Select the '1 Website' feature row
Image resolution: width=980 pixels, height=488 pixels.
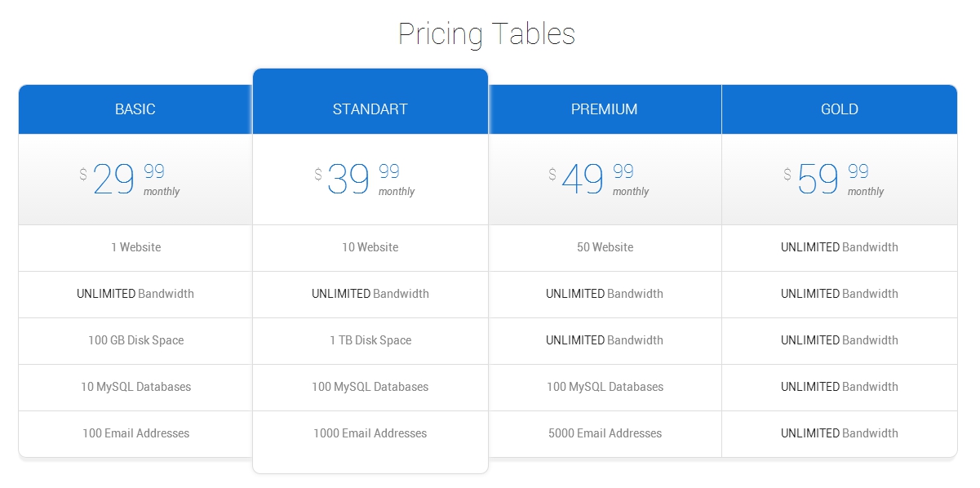tap(135, 248)
